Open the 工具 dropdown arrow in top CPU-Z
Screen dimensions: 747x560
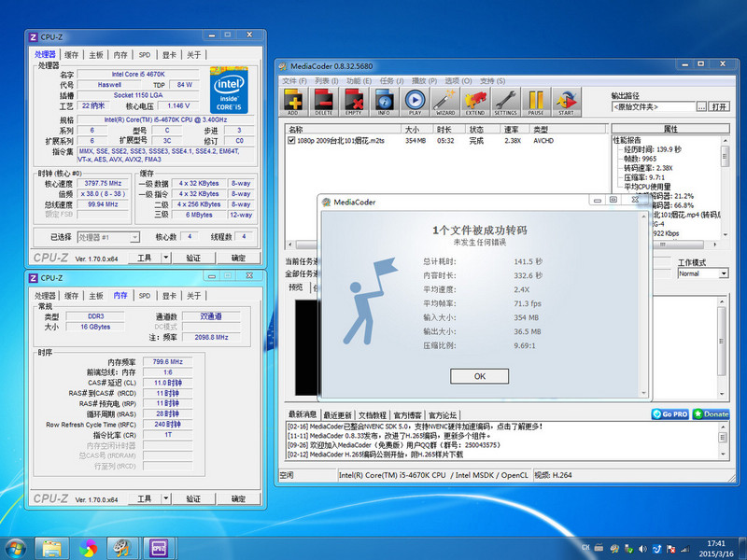tap(164, 259)
